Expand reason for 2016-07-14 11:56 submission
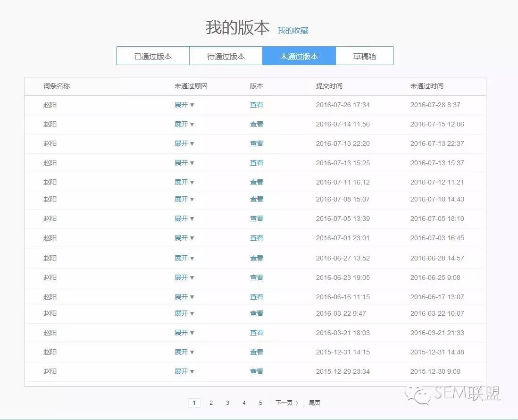 click(x=184, y=124)
